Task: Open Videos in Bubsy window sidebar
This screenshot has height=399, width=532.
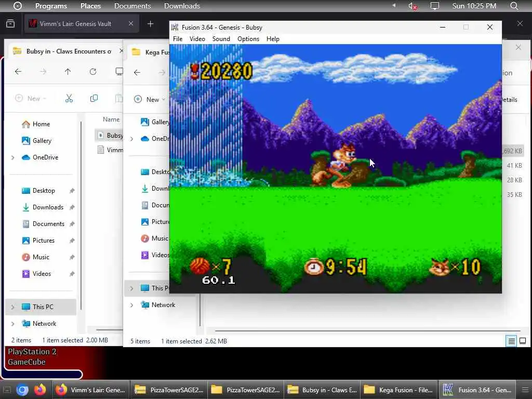Action: tap(42, 274)
